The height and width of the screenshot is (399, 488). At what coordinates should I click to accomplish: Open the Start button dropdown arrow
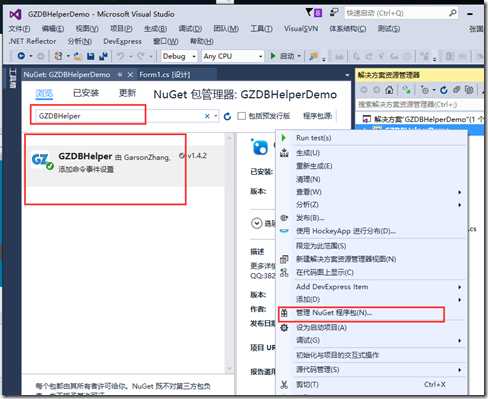[299, 56]
